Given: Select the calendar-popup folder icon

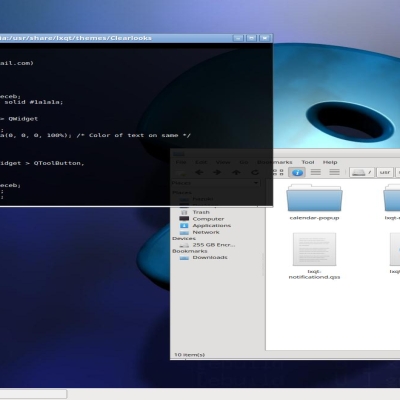Looking at the screenshot, I should pyautogui.click(x=314, y=197).
